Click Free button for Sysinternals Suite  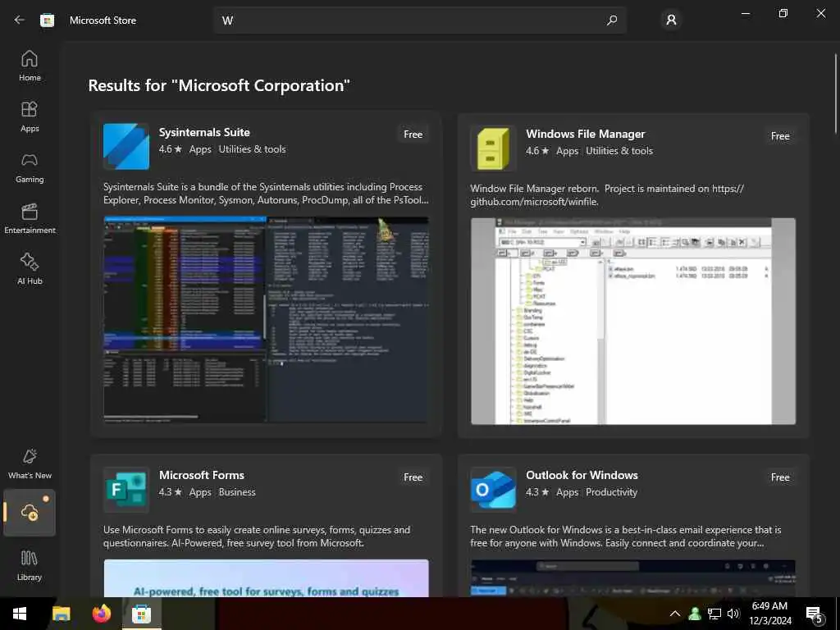pos(413,135)
